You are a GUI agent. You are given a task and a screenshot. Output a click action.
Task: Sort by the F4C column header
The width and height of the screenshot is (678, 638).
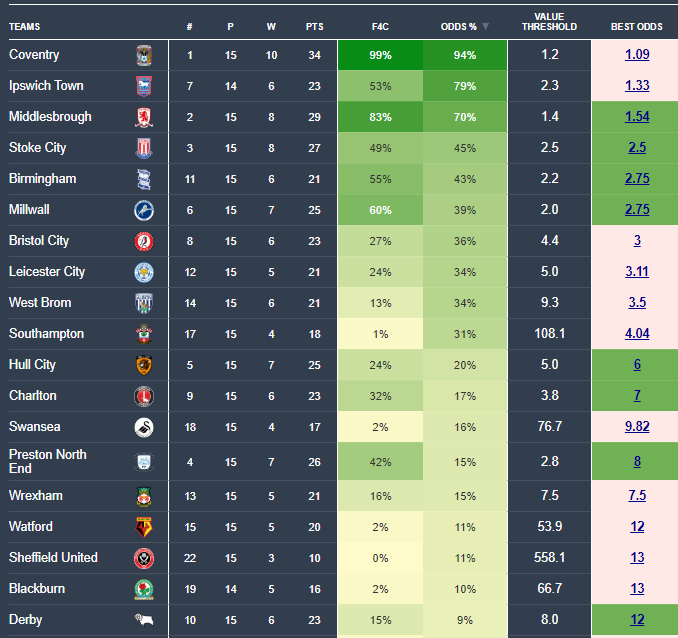click(x=380, y=27)
